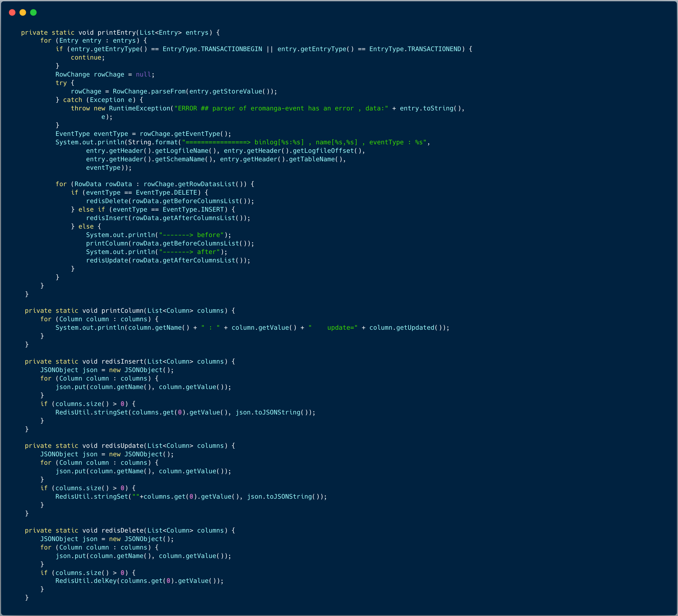Click the "-------> after" string
This screenshot has width=678, height=616.
189,252
